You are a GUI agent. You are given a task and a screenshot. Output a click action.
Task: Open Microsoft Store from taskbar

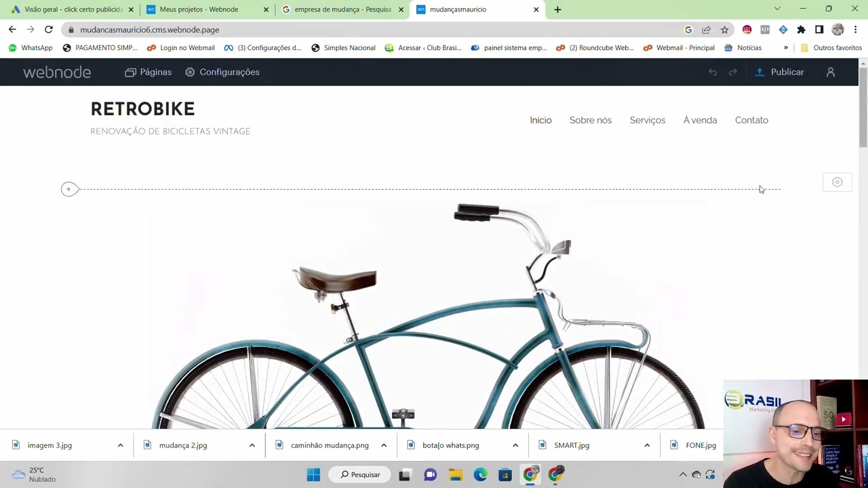point(505,474)
